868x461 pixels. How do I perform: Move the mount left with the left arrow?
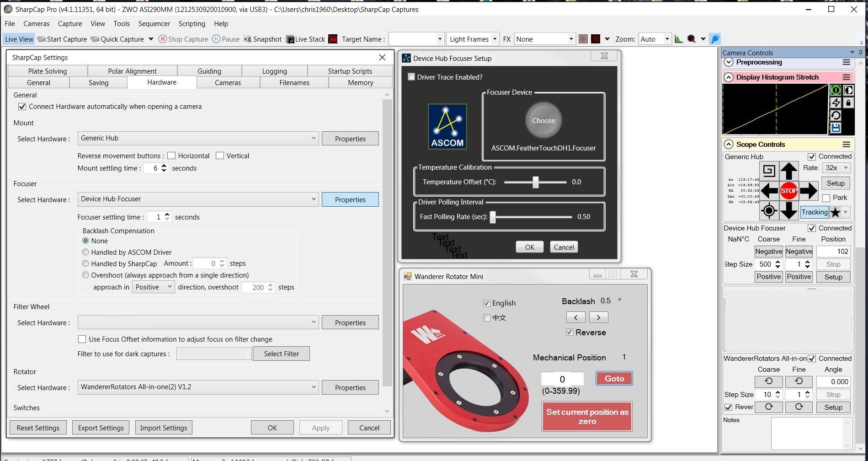tap(769, 191)
